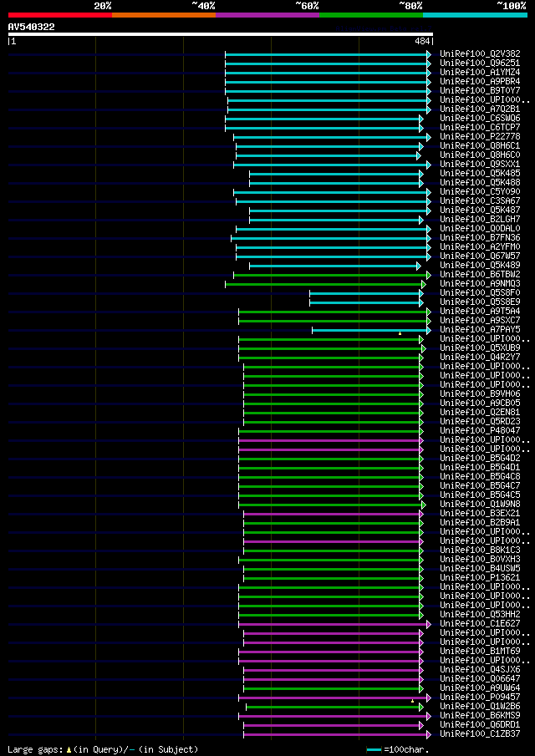Select label UniRef100_Q1W9N8

[x=480, y=505]
